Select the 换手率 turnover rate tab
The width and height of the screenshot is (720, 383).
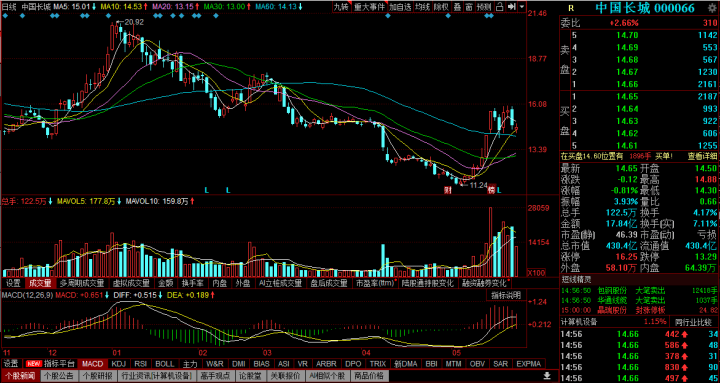point(192,283)
